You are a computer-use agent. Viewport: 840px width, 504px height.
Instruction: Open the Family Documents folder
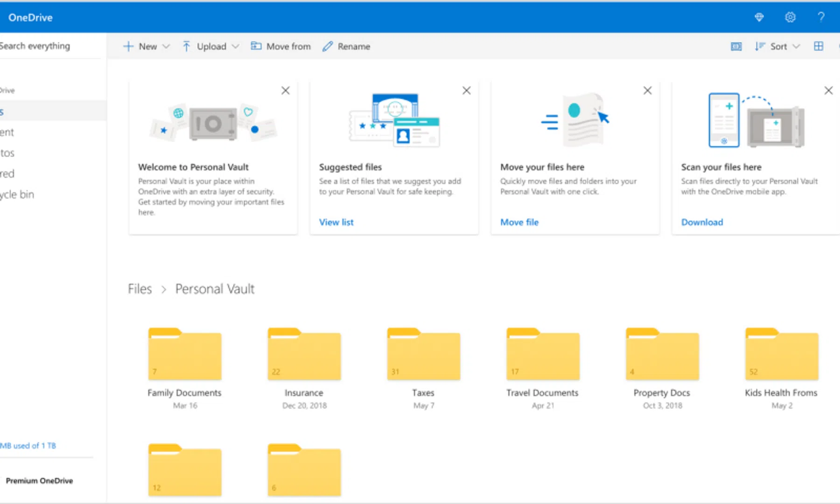click(185, 354)
